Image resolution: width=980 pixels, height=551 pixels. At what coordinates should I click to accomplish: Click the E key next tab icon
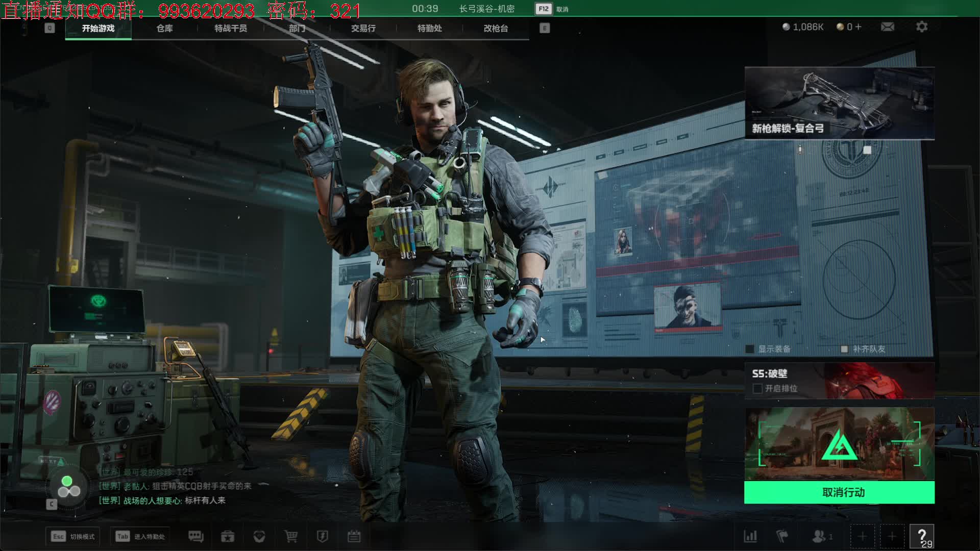[x=545, y=28]
